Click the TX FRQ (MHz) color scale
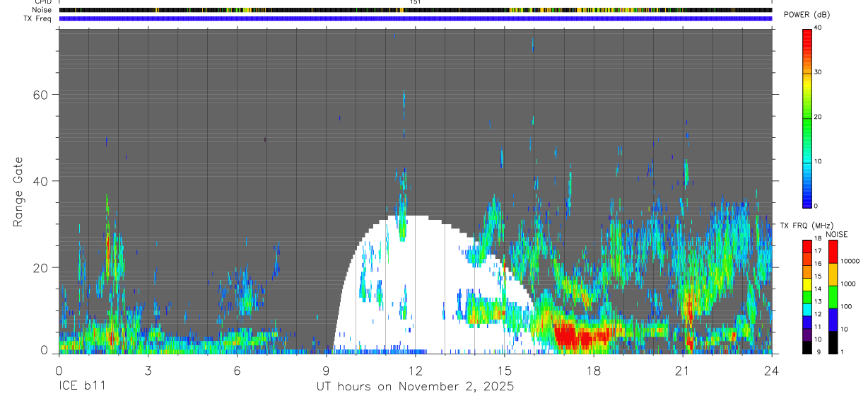868x401 pixels. point(807,296)
